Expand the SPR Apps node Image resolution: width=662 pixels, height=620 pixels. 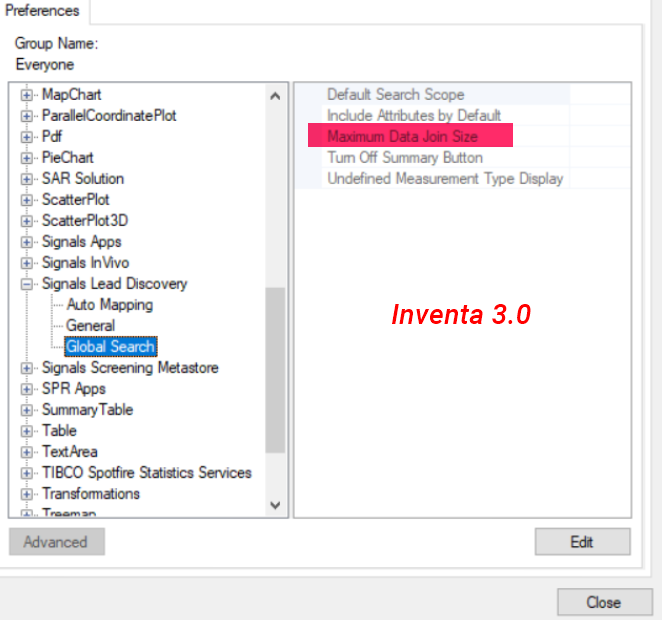pos(26,389)
